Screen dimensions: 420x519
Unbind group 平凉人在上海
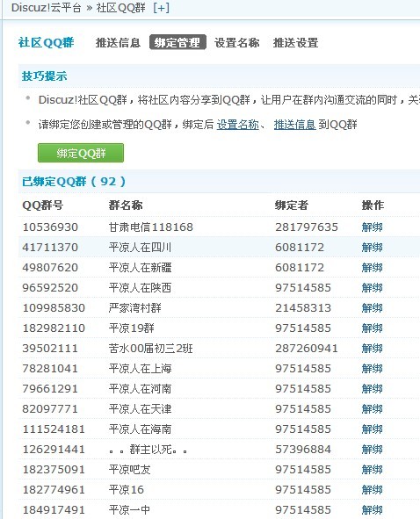tap(372, 369)
